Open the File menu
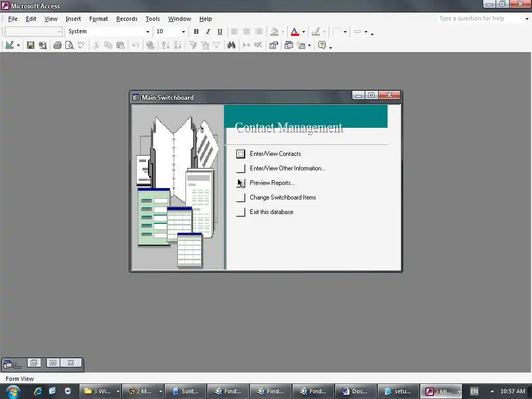The width and height of the screenshot is (532, 399). coord(13,19)
